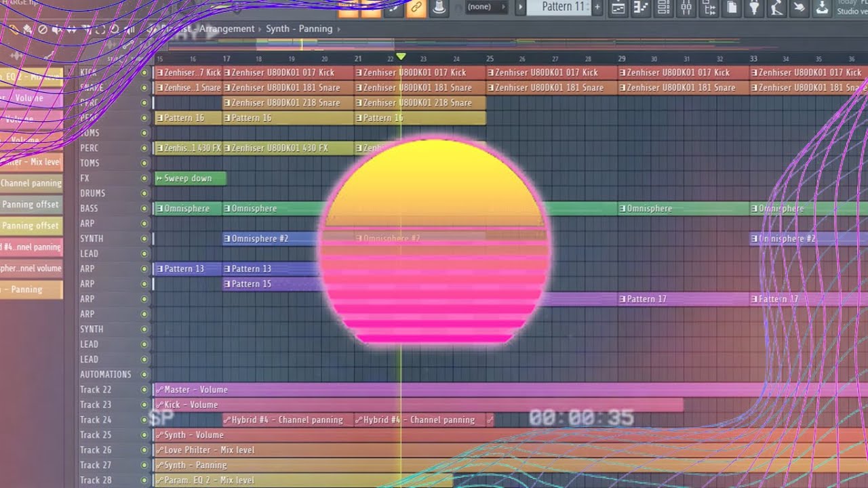Click the stacked pages project icon
868x488 pixels.
(x=731, y=7)
